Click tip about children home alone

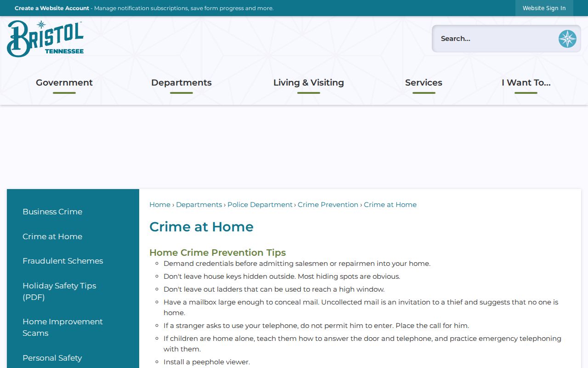tap(362, 344)
